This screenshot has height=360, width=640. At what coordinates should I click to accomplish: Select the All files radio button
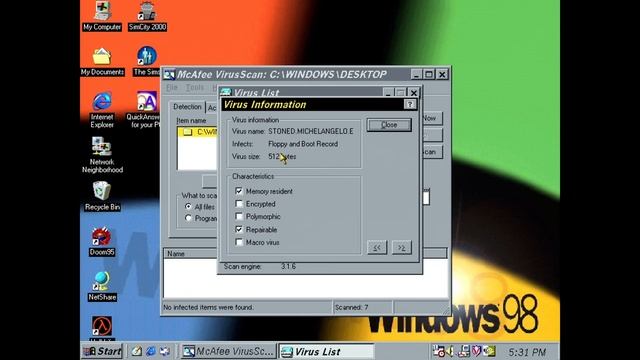pos(188,207)
